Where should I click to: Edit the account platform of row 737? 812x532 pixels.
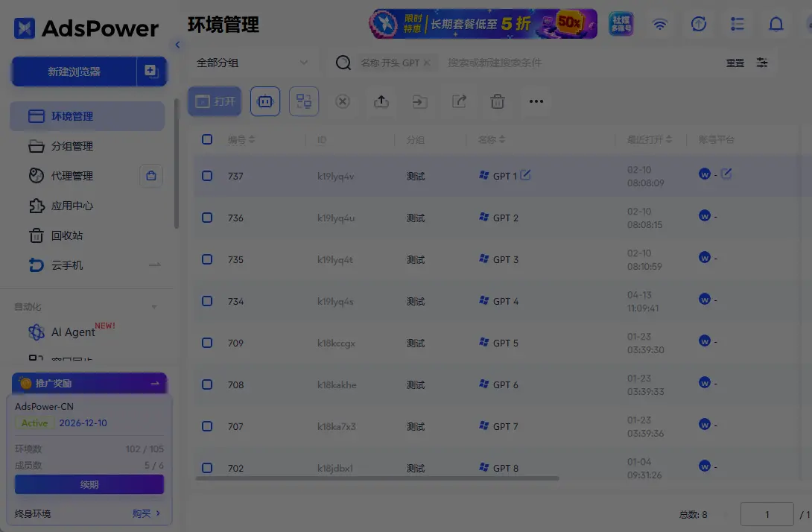726,174
